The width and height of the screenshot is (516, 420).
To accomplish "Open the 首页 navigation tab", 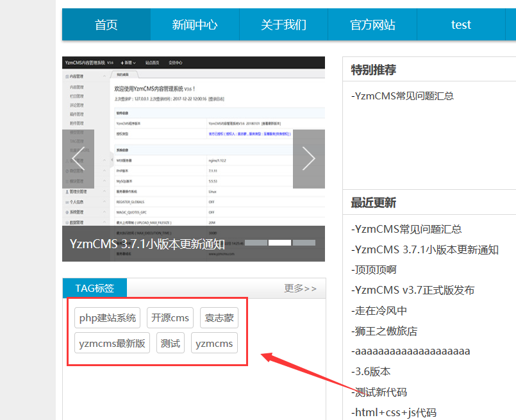I will coord(106,24).
